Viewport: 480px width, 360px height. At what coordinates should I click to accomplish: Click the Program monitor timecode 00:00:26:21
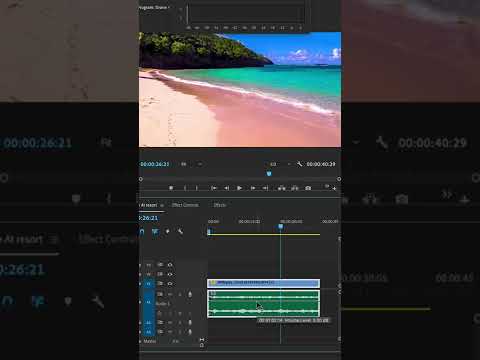[154, 164]
